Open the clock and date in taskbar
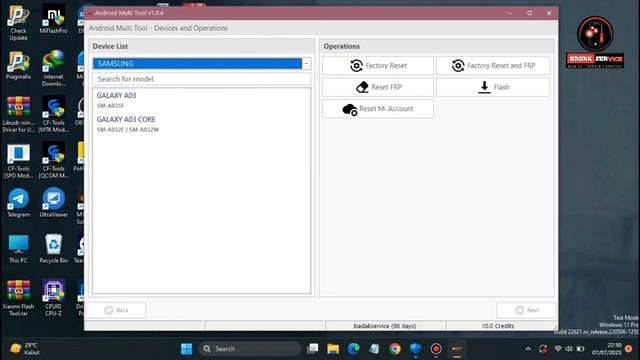This screenshot has height=360, width=640. [607, 349]
